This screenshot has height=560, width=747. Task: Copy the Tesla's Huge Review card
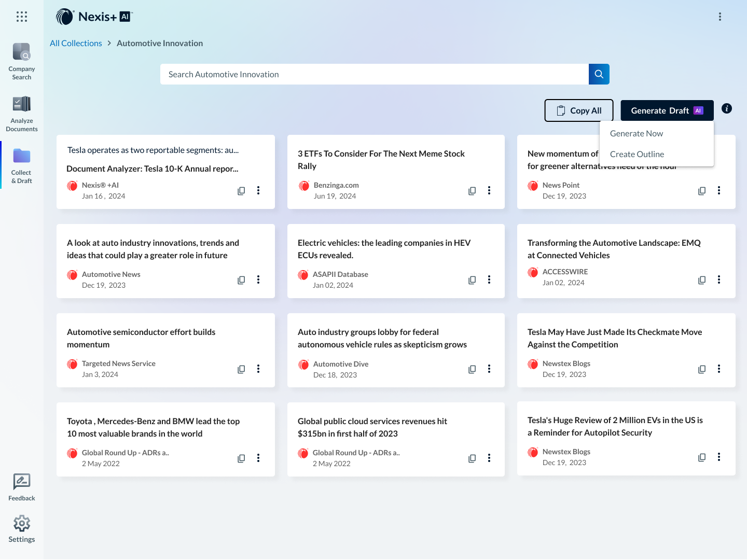[702, 457]
